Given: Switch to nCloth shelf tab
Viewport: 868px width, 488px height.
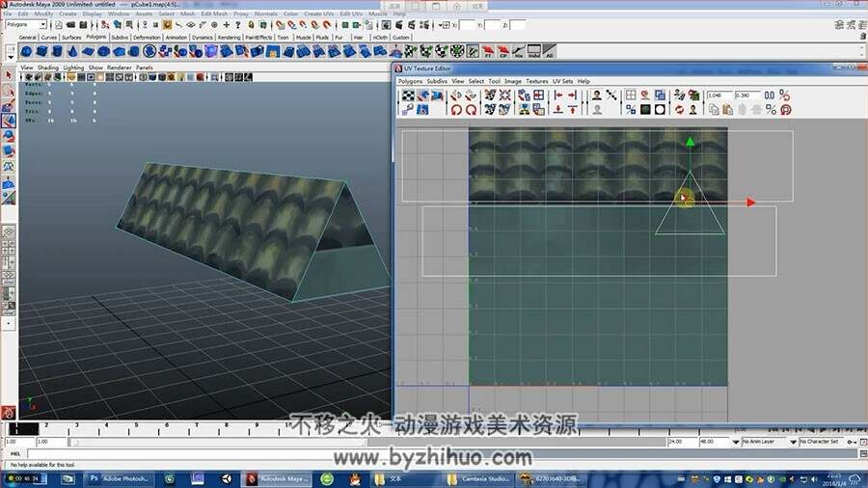Looking at the screenshot, I should (x=380, y=37).
